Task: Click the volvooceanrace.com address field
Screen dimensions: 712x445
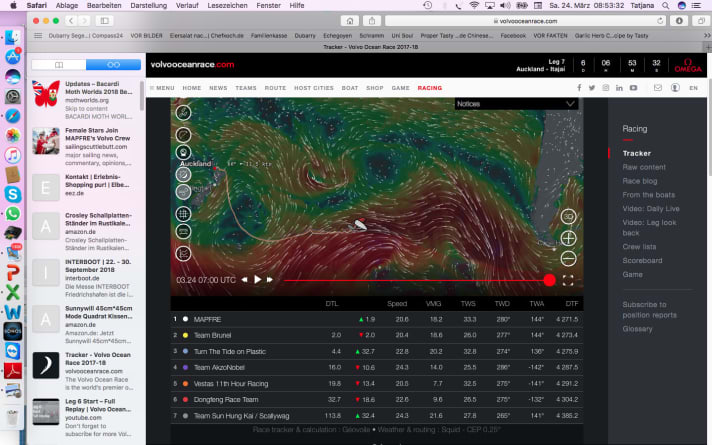Action: (x=525, y=21)
